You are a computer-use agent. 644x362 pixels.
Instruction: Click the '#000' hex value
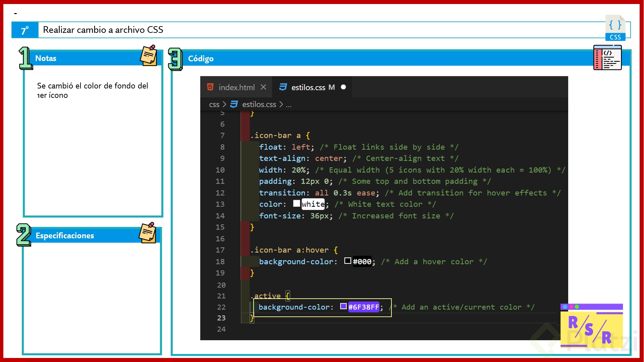362,262
